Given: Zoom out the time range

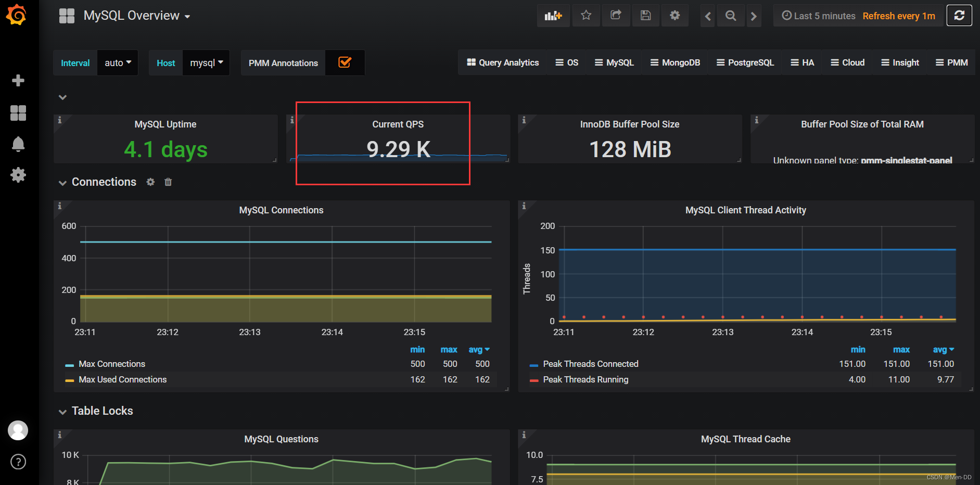Looking at the screenshot, I should [x=731, y=16].
